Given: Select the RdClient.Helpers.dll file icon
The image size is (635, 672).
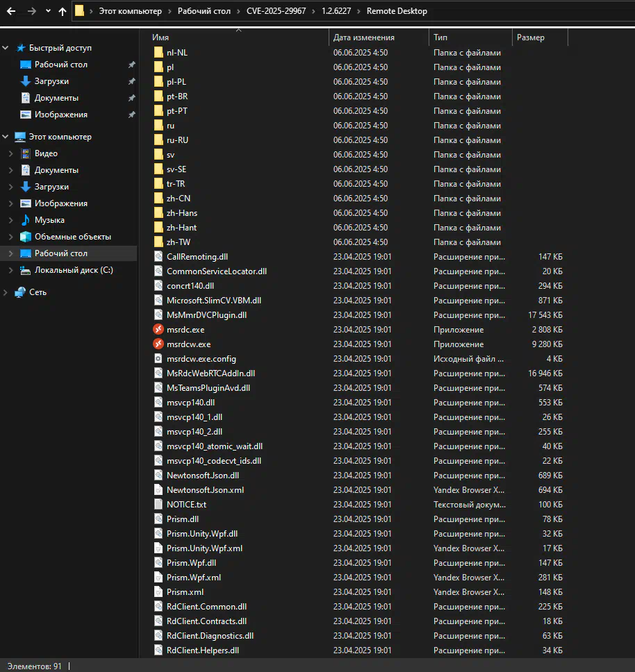Looking at the screenshot, I should pos(158,650).
